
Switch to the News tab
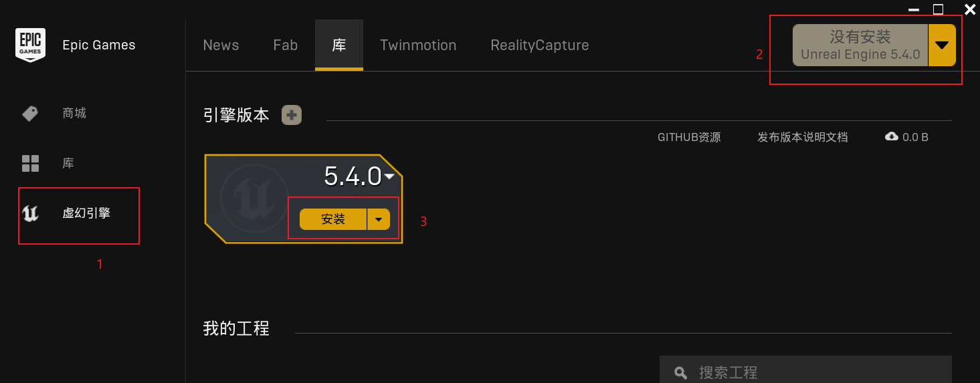point(221,45)
